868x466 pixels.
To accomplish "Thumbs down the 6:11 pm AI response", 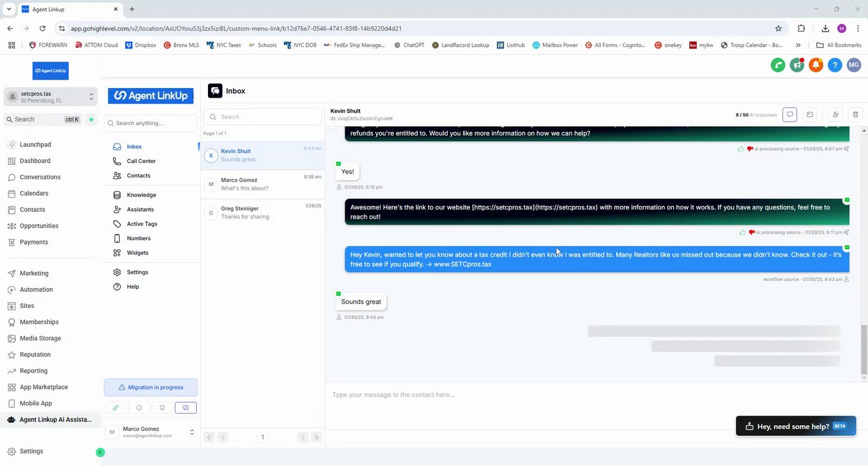I will pyautogui.click(x=751, y=232).
